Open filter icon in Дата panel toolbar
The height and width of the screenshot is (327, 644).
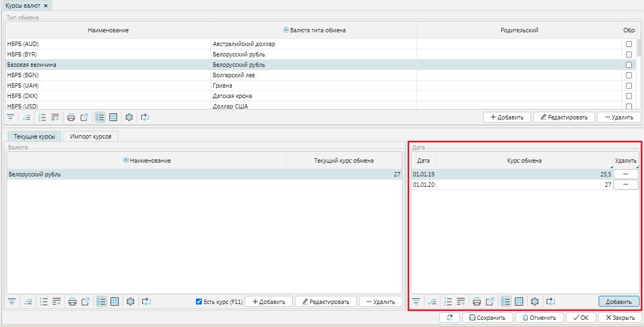pos(416,302)
